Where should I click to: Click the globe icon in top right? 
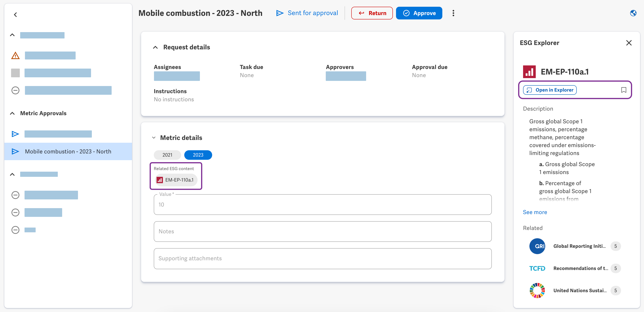point(633,13)
